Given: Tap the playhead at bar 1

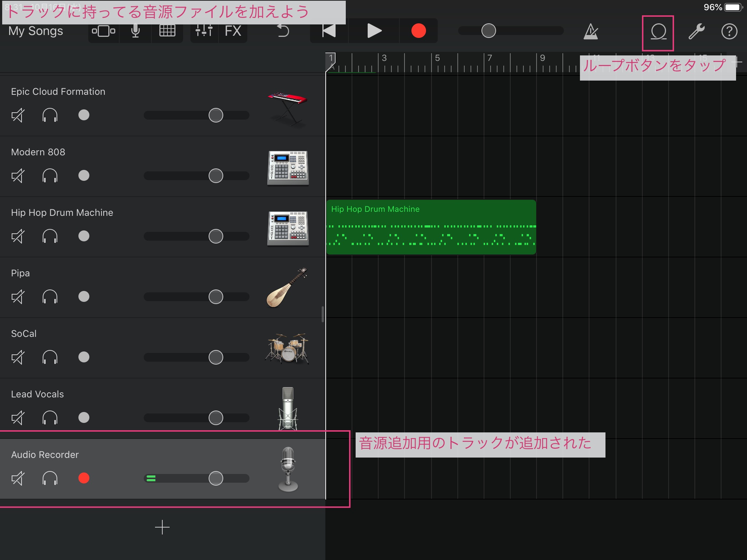Looking at the screenshot, I should tap(331, 61).
